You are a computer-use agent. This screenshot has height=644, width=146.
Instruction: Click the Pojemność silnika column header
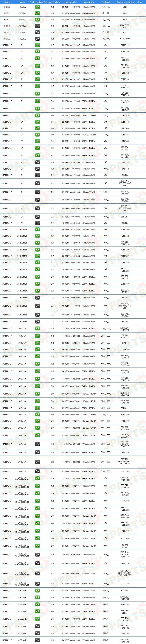coord(52,2)
